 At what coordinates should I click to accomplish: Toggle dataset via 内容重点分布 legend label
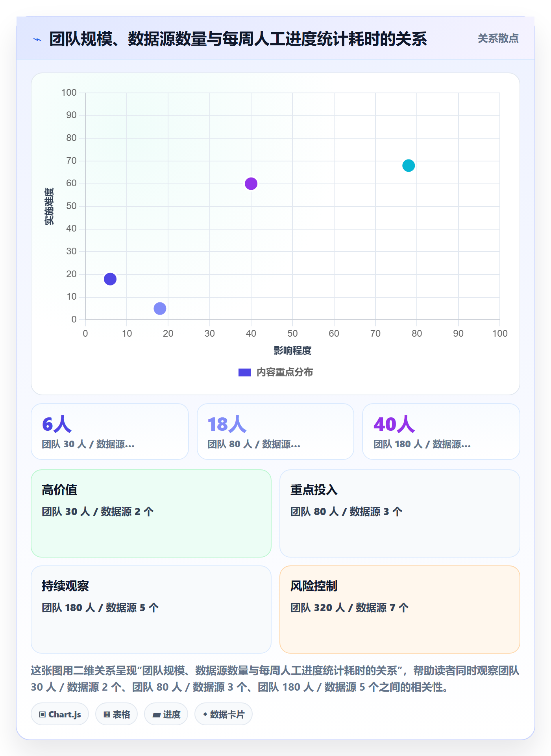(285, 372)
